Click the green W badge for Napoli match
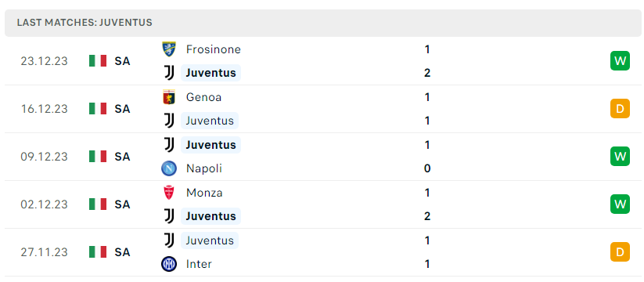This screenshot has height=282, width=644. click(620, 157)
